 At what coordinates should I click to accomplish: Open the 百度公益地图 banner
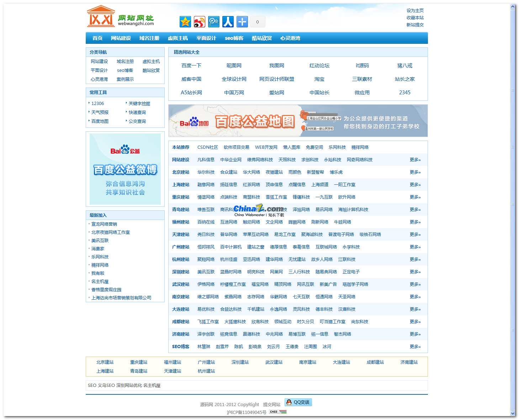[298, 121]
